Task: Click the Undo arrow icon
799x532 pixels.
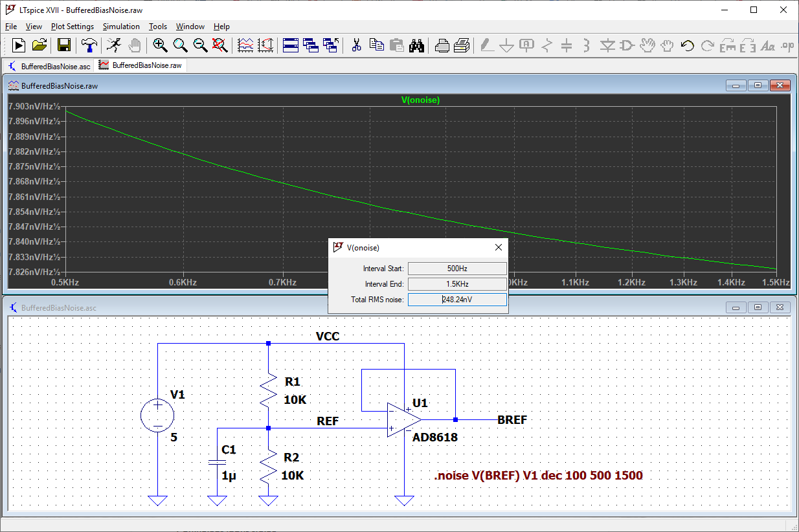Action: click(x=688, y=45)
